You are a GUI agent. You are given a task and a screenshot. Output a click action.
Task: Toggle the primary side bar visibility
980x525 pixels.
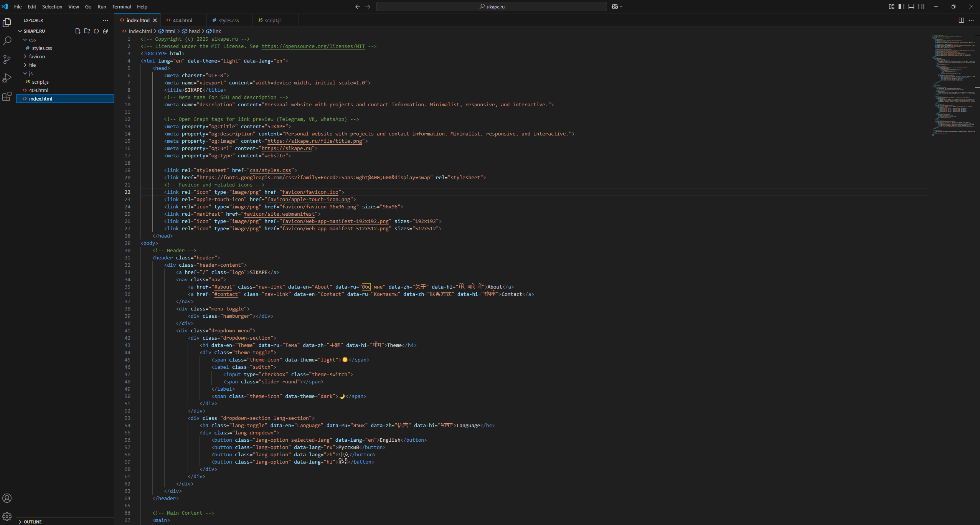901,7
